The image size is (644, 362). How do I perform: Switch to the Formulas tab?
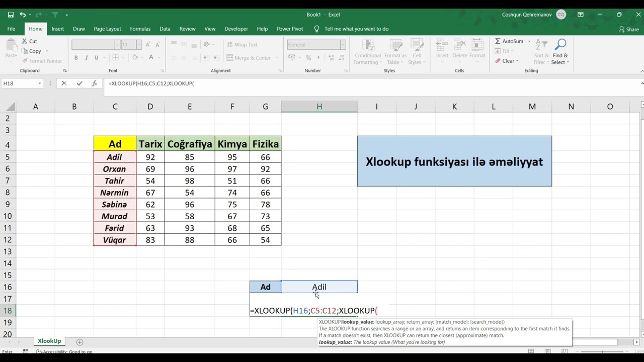pyautogui.click(x=140, y=29)
